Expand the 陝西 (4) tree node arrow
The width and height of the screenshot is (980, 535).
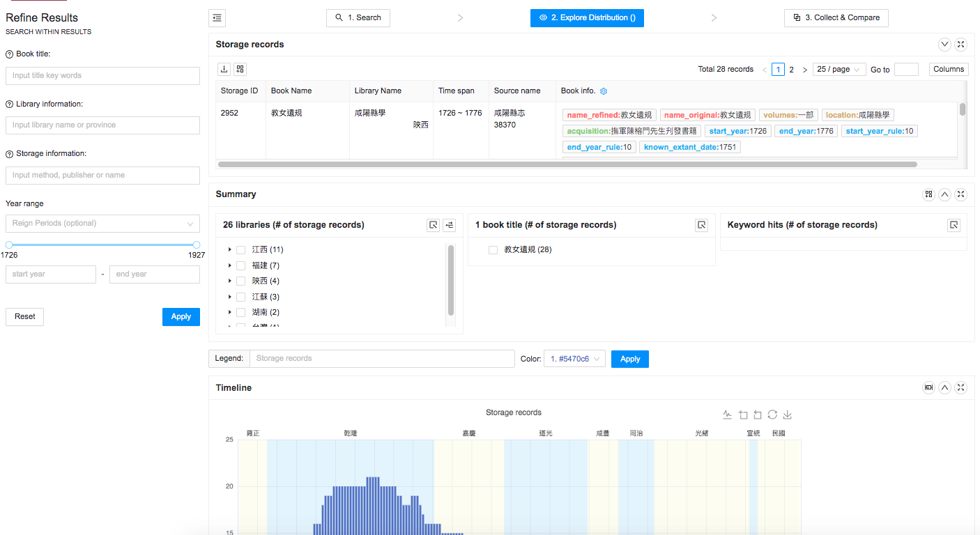[x=230, y=281]
